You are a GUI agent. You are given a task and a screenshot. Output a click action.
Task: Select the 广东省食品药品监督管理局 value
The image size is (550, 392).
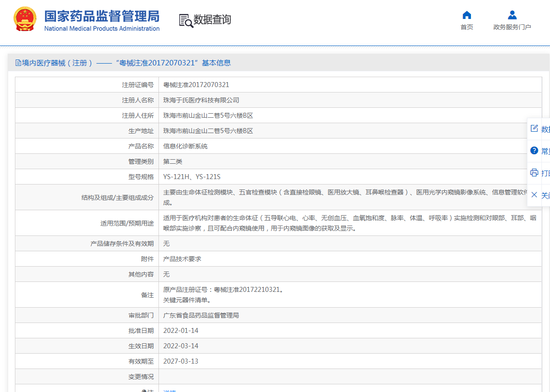[201, 315]
